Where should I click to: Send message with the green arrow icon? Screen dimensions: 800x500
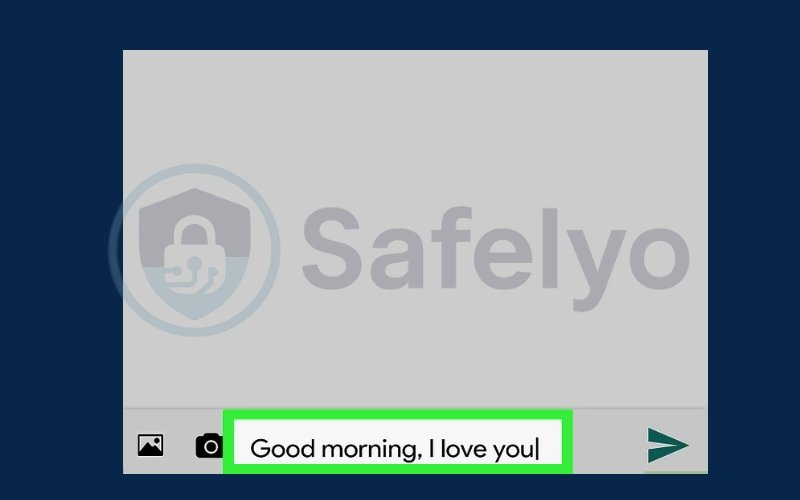(667, 445)
